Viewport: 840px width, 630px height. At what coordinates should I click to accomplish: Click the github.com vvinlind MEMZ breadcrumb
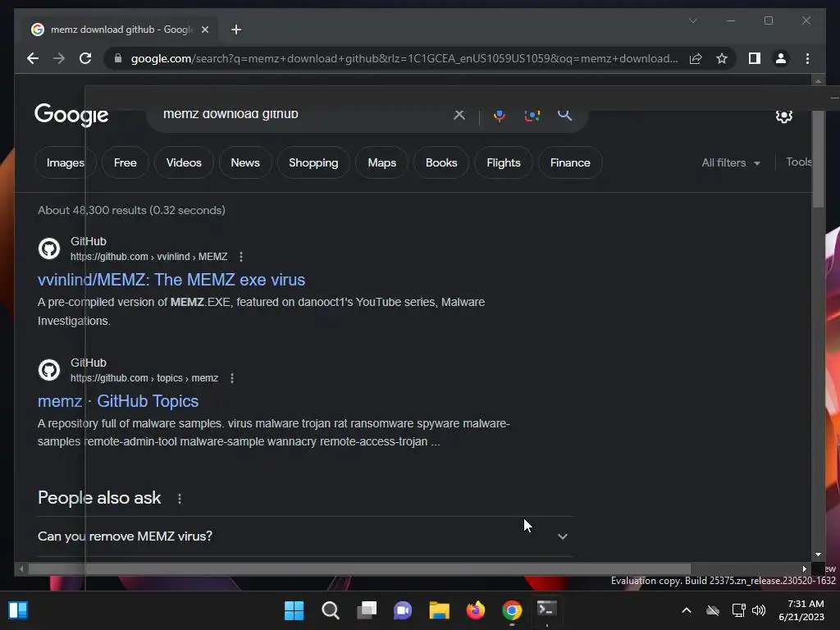tap(149, 257)
